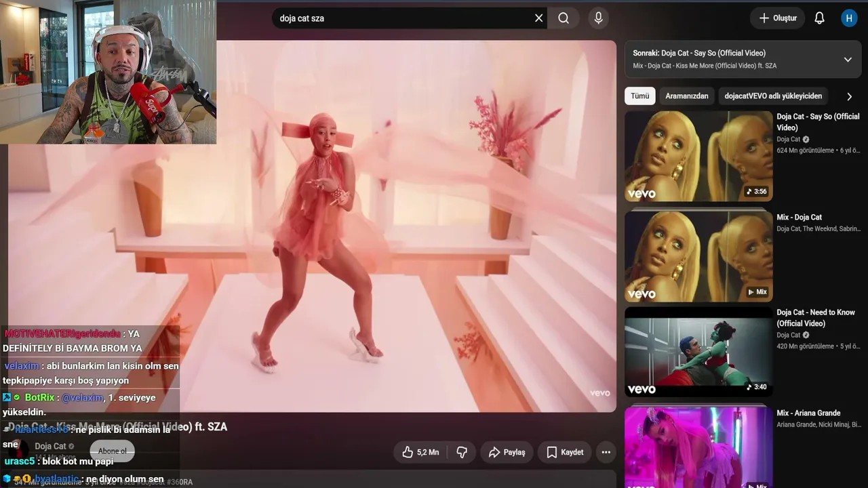Open the Mix - Ariana Grande thumbnail
The height and width of the screenshot is (488, 868).
point(698,447)
